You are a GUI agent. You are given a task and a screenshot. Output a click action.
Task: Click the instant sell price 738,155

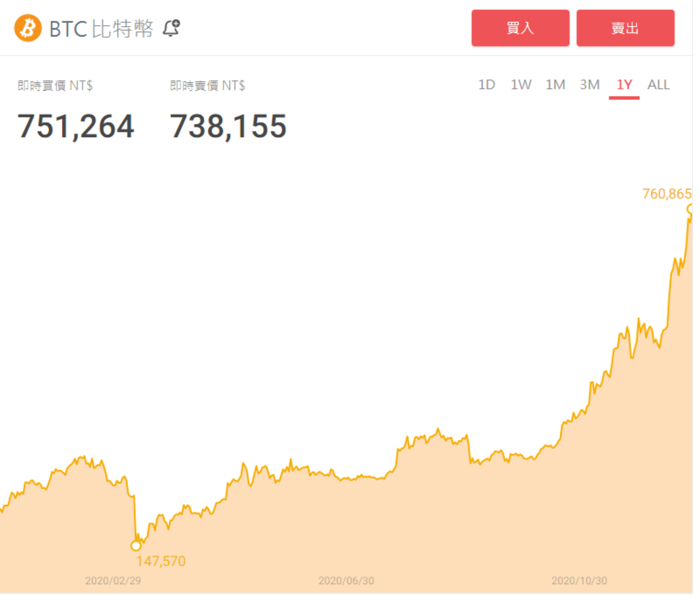(x=228, y=126)
